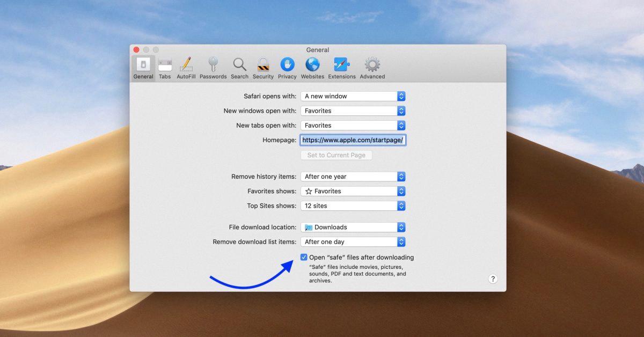This screenshot has height=337, width=644.
Task: Click the General window title
Action: point(318,50)
